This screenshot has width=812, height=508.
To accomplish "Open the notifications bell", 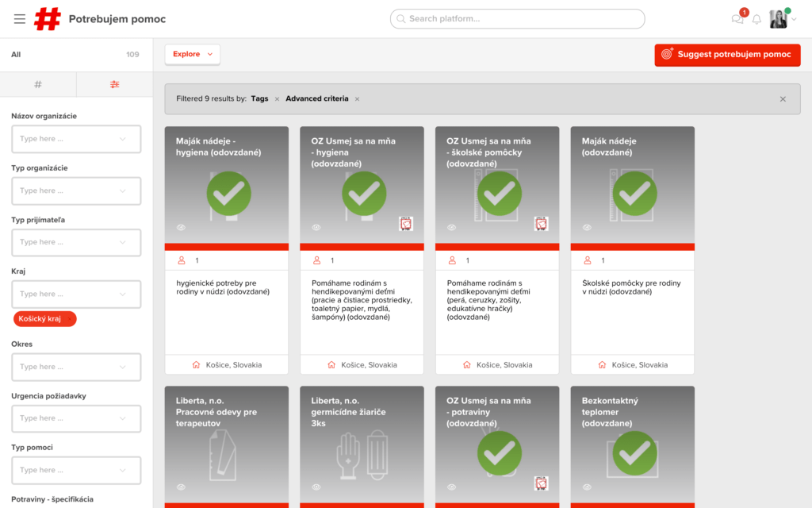I will coord(756,20).
